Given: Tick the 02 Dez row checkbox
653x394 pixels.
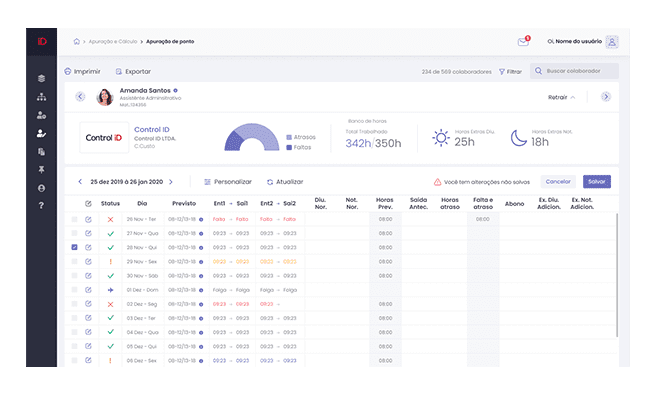Looking at the screenshot, I should 74,304.
